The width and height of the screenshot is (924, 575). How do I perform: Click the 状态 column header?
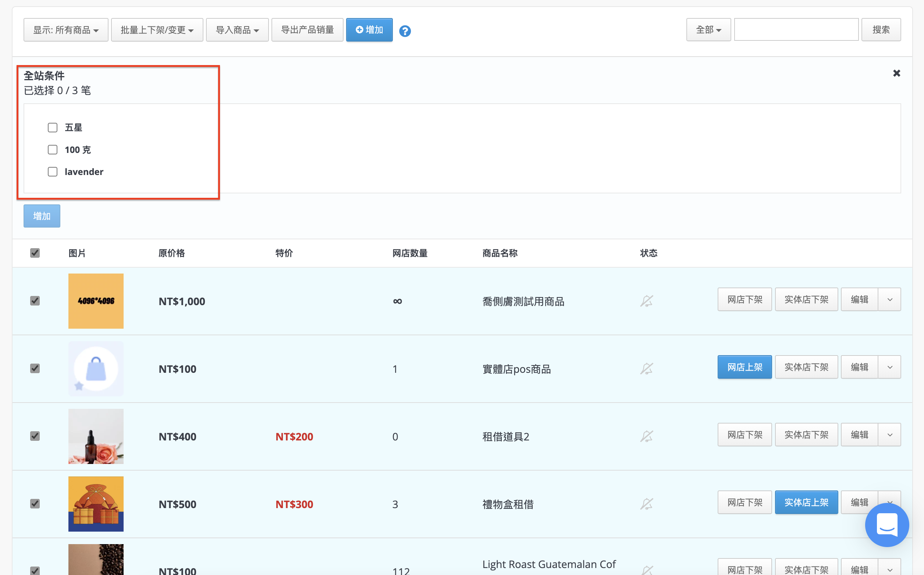tap(648, 253)
